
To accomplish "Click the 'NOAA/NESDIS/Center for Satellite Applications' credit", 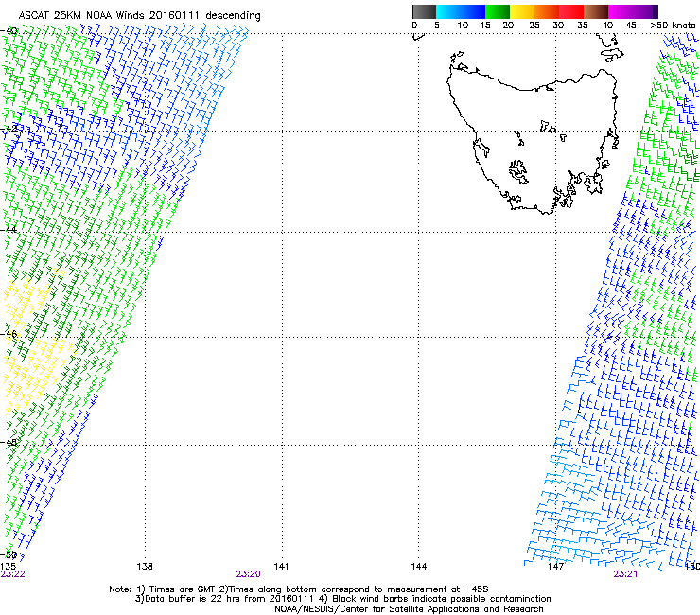I will tap(409, 609).
